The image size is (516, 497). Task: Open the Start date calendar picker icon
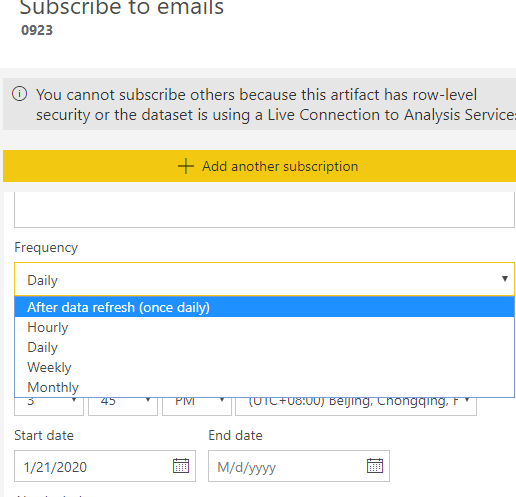pos(181,466)
